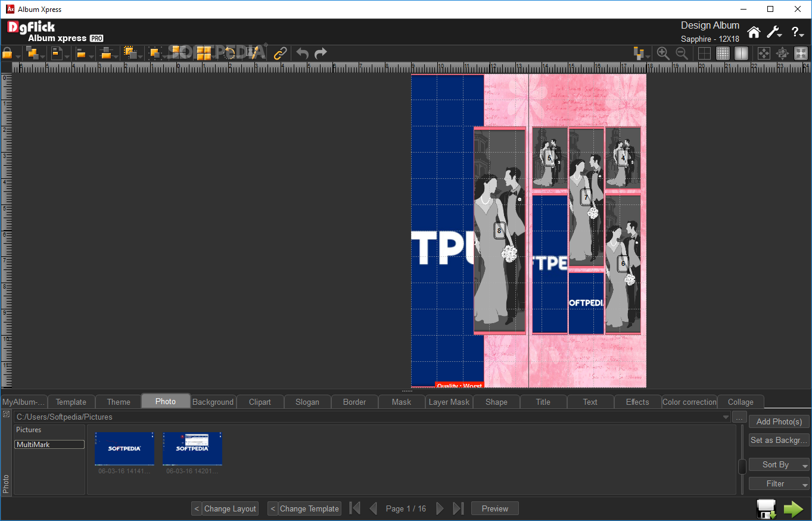812x521 pixels.
Task: Open the Title tab
Action: click(x=543, y=402)
